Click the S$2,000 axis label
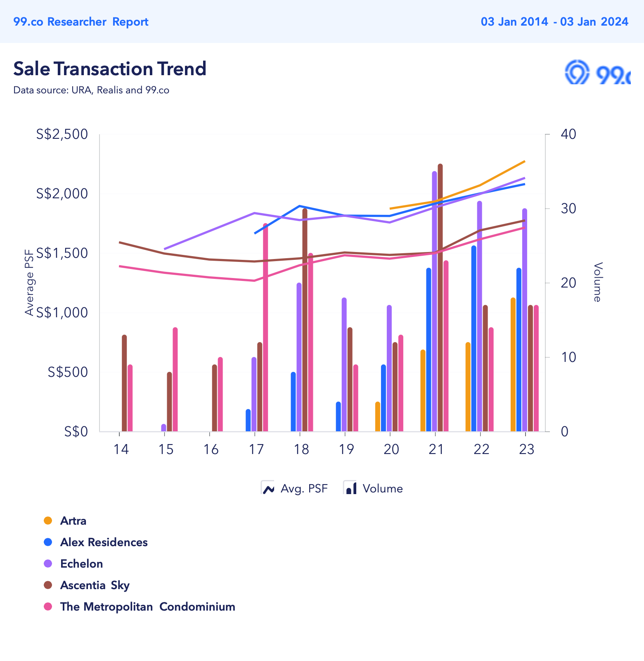Image resolution: width=644 pixels, height=661 pixels. pos(62,194)
